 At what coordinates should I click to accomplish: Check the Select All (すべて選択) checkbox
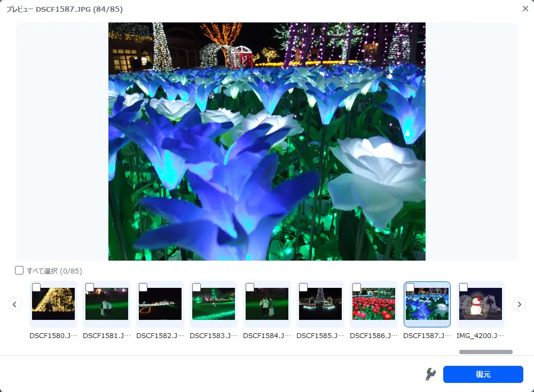click(x=19, y=270)
